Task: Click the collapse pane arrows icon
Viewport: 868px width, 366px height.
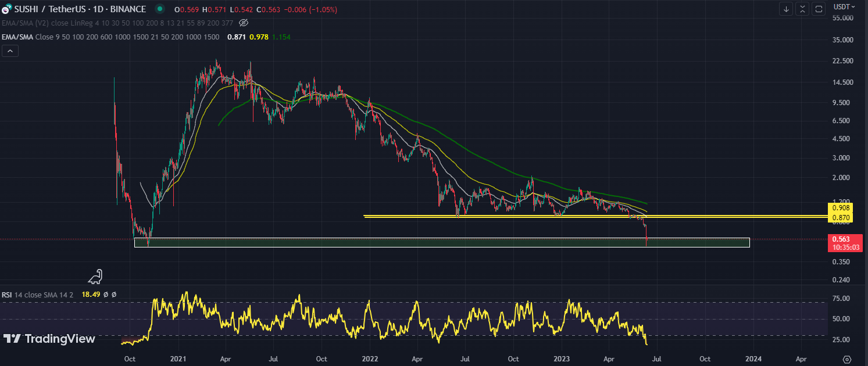Action: pyautogui.click(x=802, y=9)
